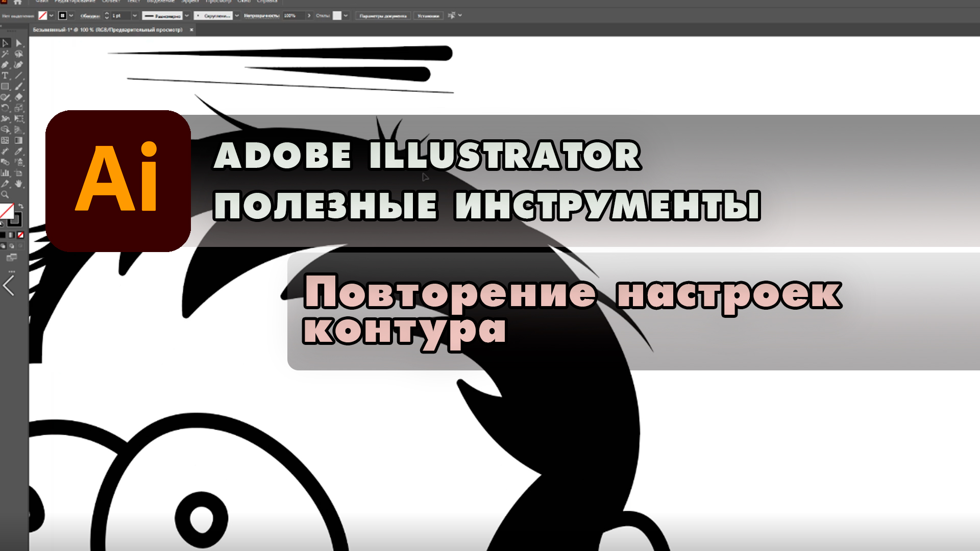This screenshot has width=980, height=551.
Task: Select the Column Graph tool
Action: (x=6, y=172)
